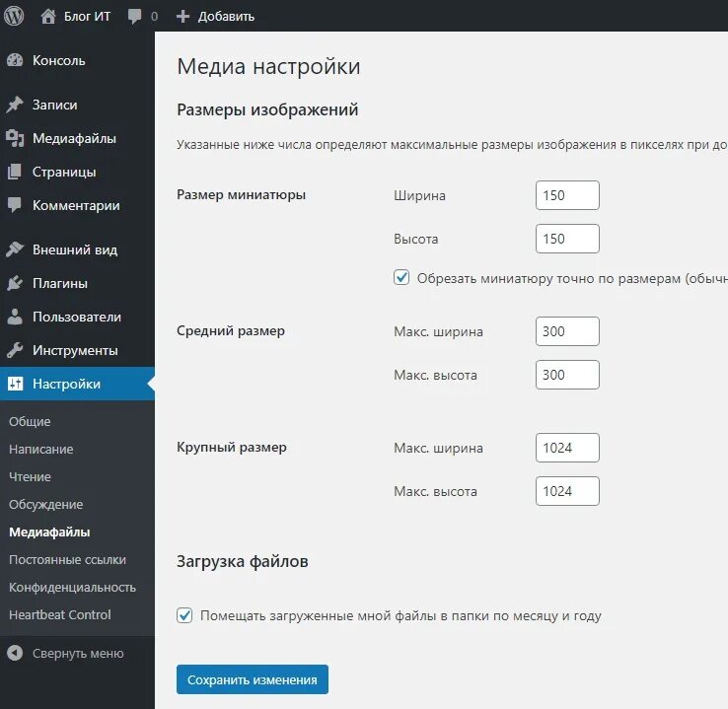Click the plus icon beside Добавить
Viewport: 728px width, 709px height.
point(182,17)
